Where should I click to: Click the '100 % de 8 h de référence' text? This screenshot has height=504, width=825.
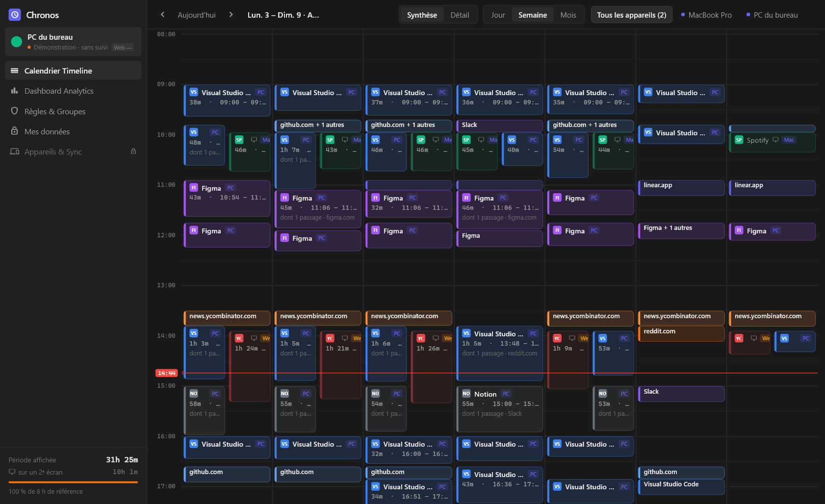[x=46, y=491]
